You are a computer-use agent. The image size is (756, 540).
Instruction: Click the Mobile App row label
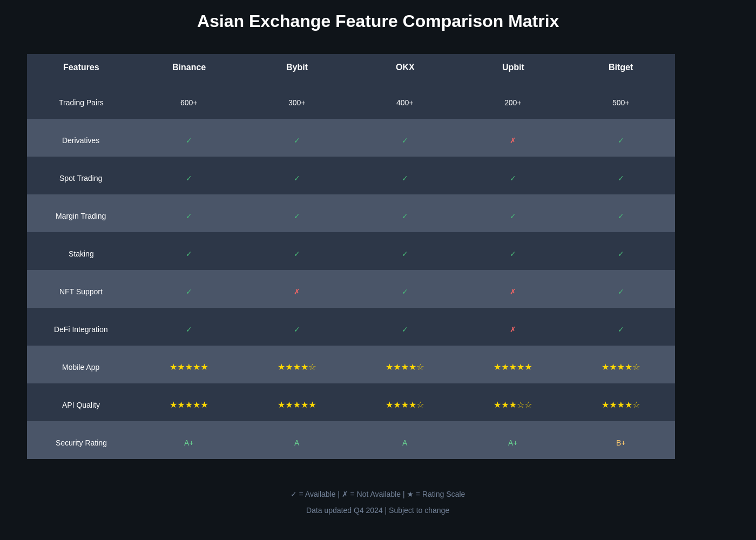81,367
